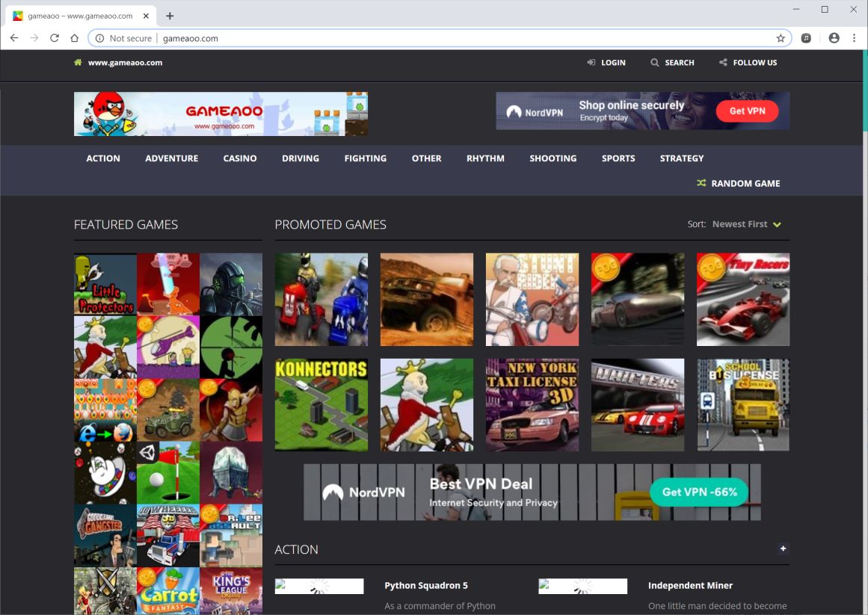Viewport: 868px width, 615px height.
Task: Open the FOLLOW US link
Action: pyautogui.click(x=754, y=63)
